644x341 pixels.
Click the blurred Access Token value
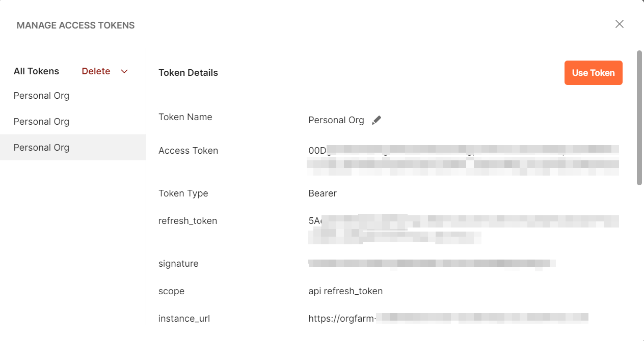coord(463,159)
